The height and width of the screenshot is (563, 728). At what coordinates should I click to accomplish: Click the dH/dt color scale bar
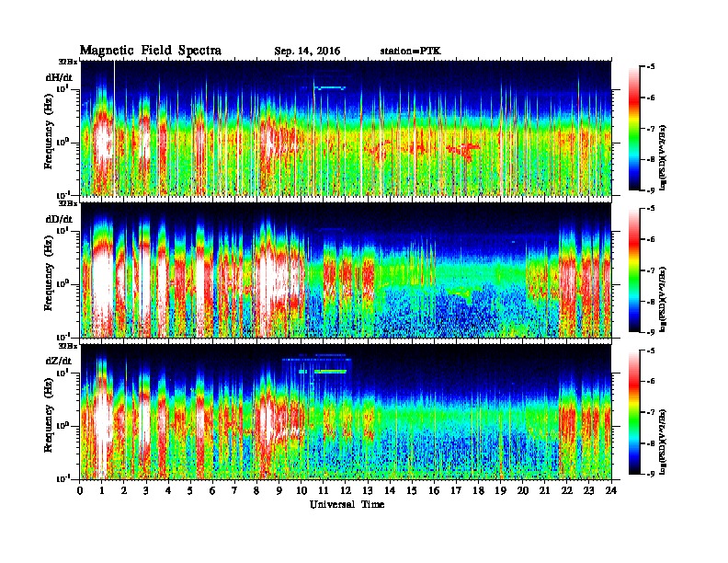pyautogui.click(x=633, y=128)
